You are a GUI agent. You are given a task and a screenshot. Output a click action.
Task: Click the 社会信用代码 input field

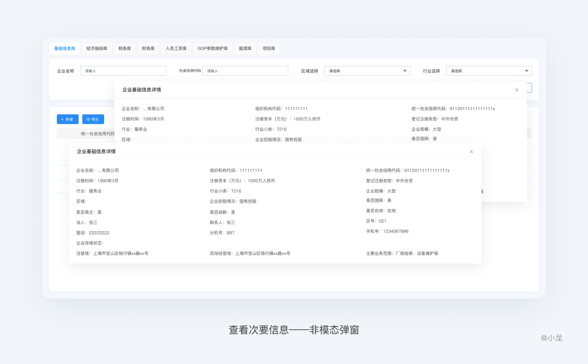pyautogui.click(x=245, y=71)
